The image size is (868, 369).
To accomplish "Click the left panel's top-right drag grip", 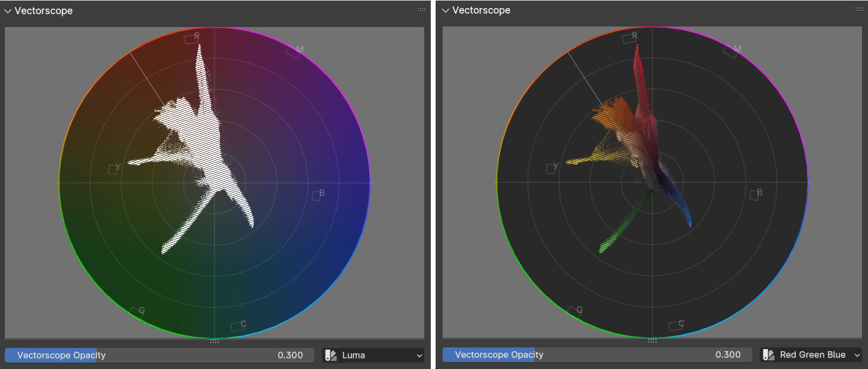I will click(422, 10).
